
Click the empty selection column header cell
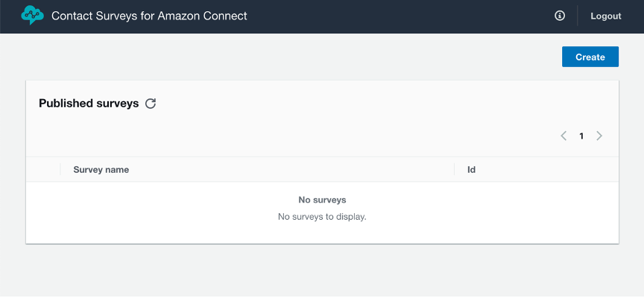43,170
